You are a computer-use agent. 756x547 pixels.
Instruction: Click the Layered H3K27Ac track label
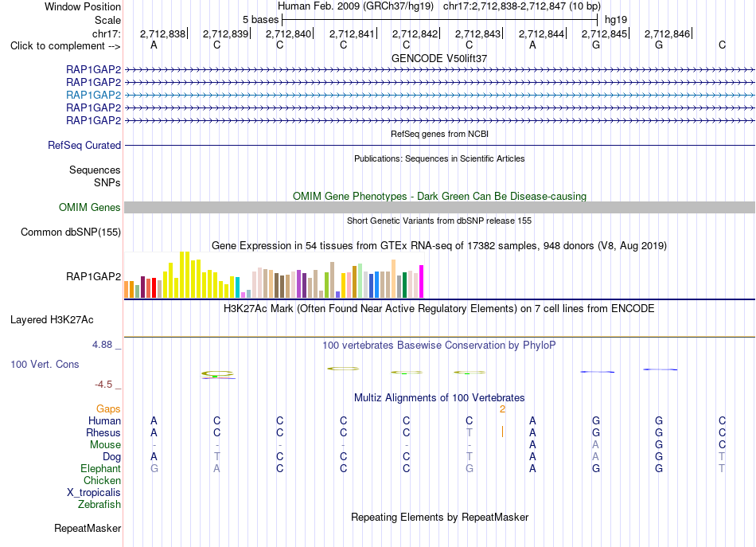[52, 320]
